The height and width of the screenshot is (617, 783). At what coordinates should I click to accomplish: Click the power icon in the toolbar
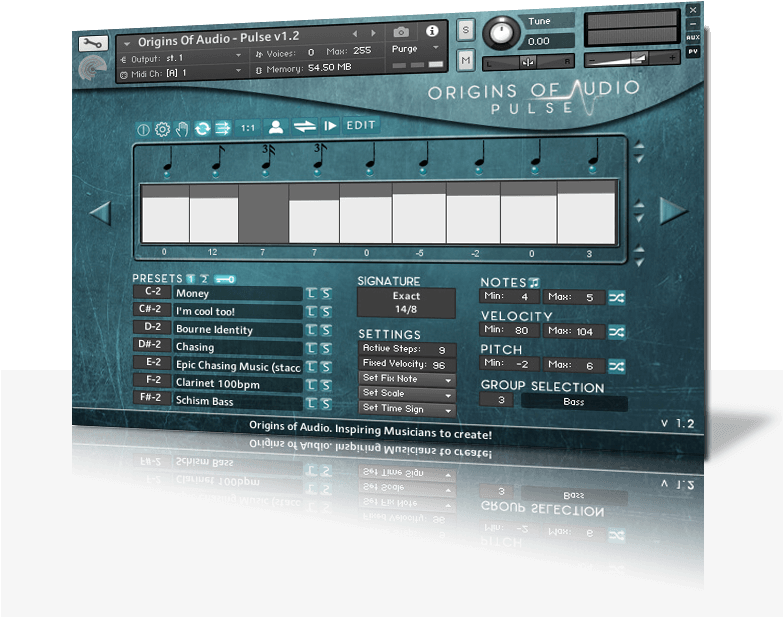pyautogui.click(x=143, y=130)
